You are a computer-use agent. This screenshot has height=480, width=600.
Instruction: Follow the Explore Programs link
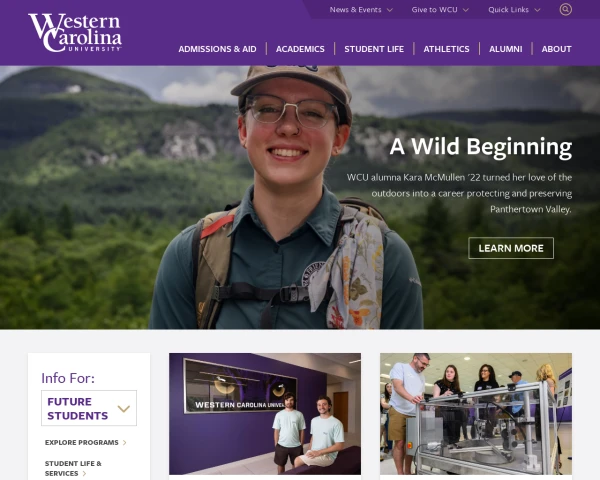82,442
